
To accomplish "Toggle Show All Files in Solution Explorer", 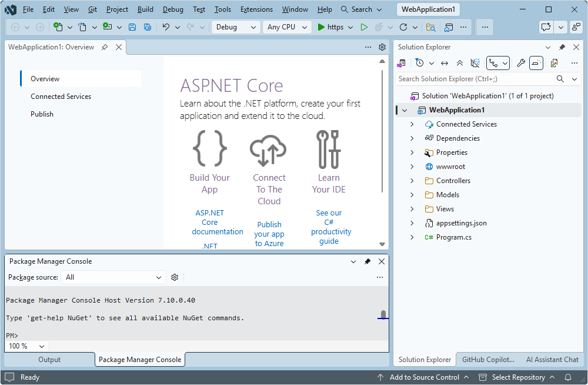I will click(x=475, y=63).
